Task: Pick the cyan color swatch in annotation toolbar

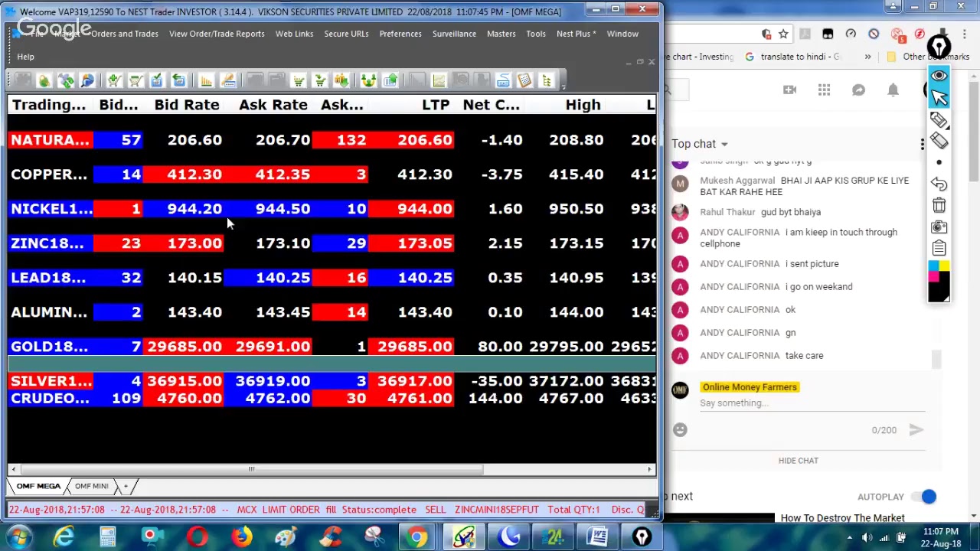Action: (x=934, y=266)
